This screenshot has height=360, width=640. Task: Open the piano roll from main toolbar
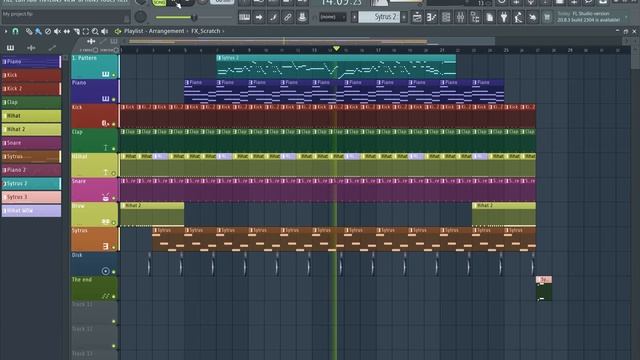tap(431, 17)
